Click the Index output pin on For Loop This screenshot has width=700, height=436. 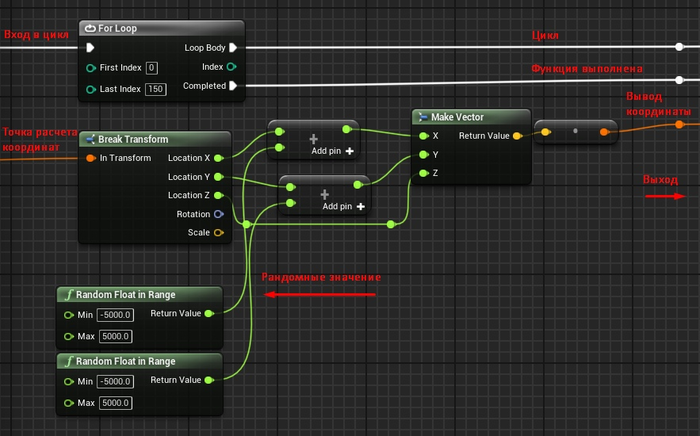click(x=233, y=67)
